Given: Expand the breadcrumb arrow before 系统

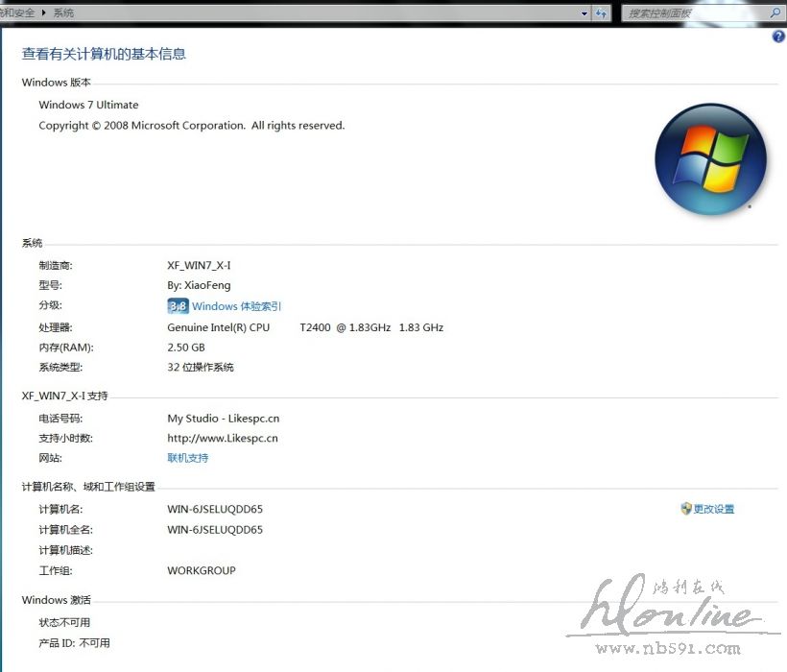Looking at the screenshot, I should coord(43,13).
